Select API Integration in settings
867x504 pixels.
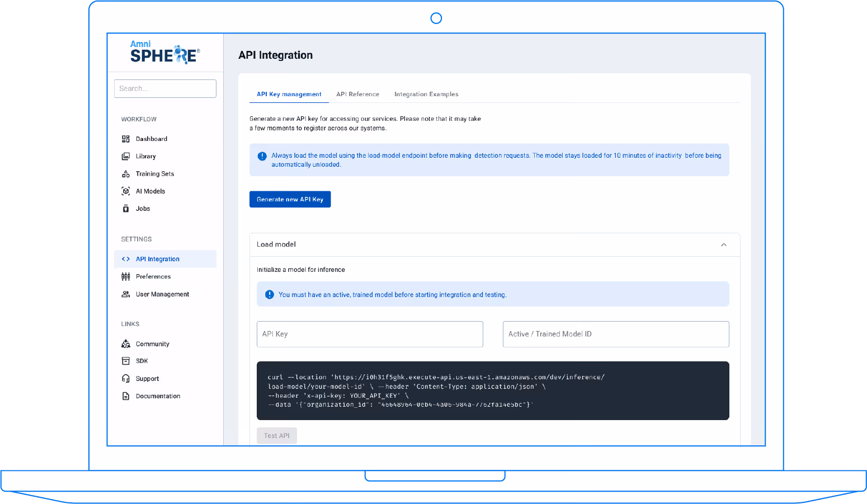[165, 259]
